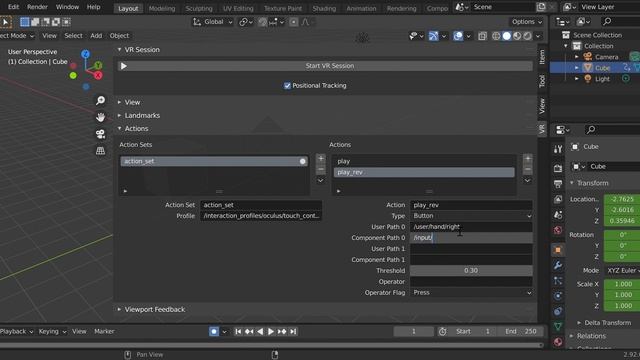Click the Pan view hand icon
This screenshot has width=640, height=360.
tap(100, 117)
